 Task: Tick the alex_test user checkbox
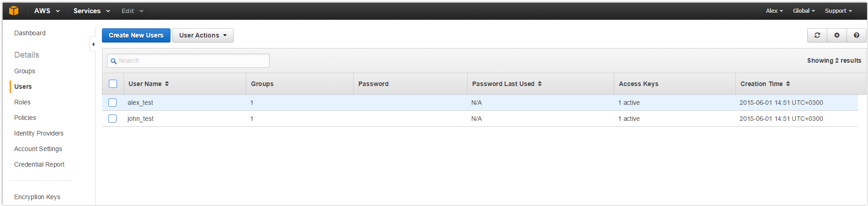tap(112, 103)
